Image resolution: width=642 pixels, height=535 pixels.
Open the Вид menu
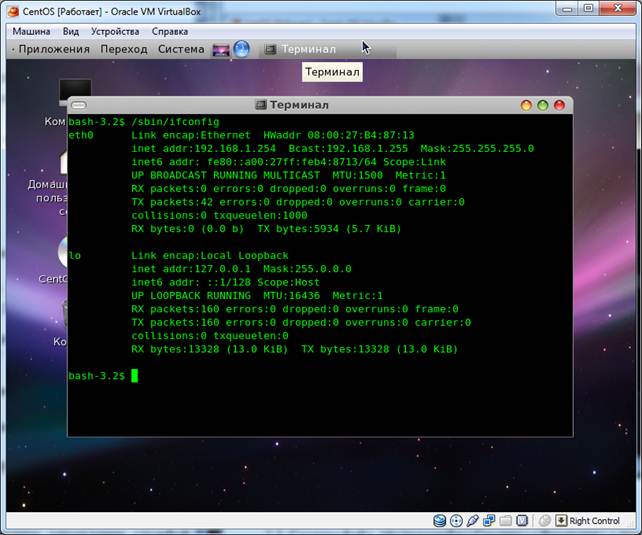(x=71, y=32)
